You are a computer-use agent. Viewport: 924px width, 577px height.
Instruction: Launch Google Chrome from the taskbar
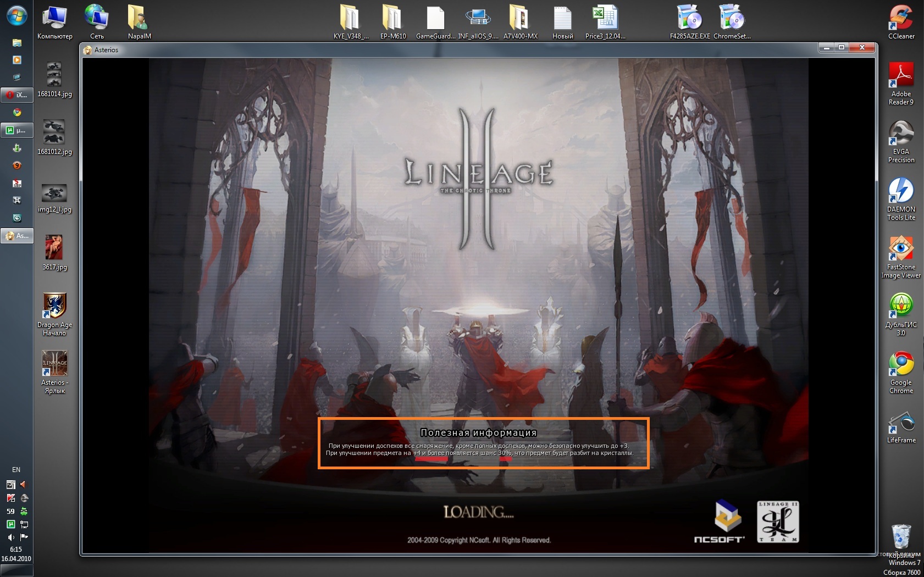tap(17, 112)
